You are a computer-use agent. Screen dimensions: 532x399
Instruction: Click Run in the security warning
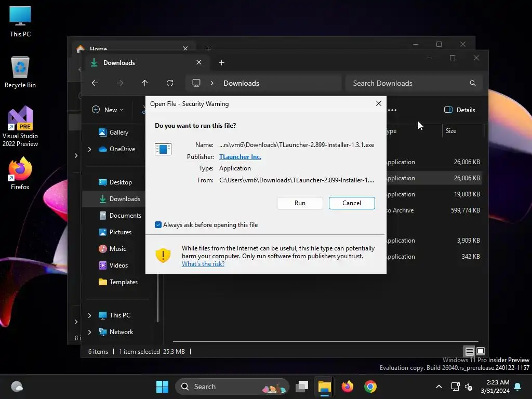[x=300, y=203]
